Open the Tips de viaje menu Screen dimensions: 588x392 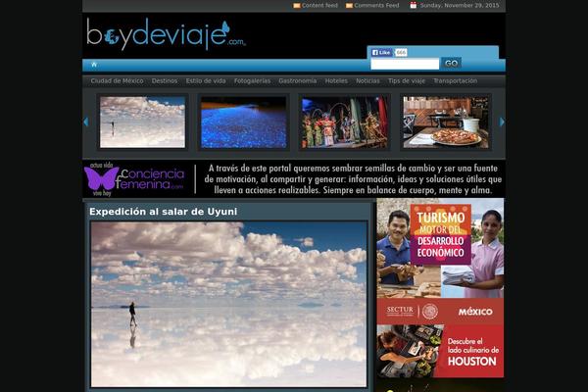407,81
